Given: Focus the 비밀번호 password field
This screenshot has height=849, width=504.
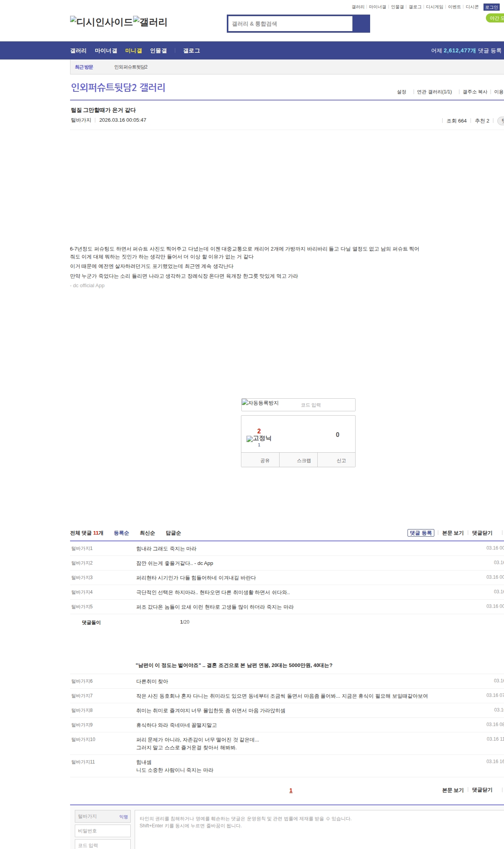Looking at the screenshot, I should (103, 831).
